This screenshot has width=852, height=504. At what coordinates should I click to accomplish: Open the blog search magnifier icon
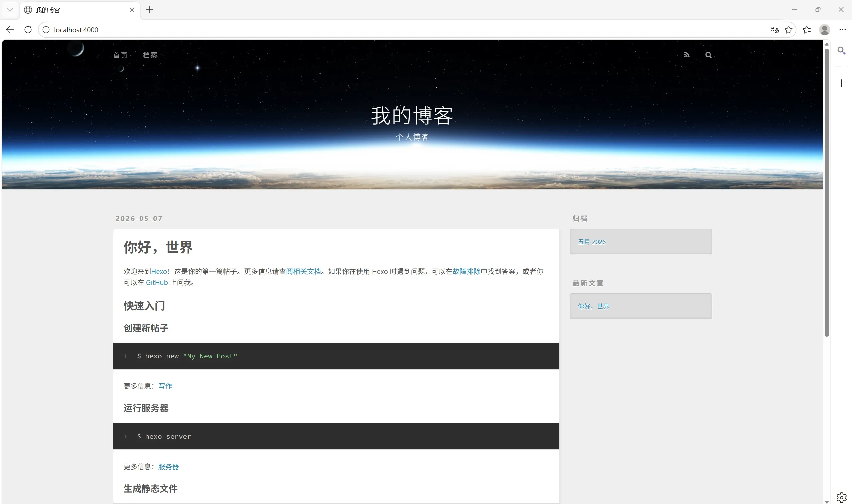click(x=709, y=55)
